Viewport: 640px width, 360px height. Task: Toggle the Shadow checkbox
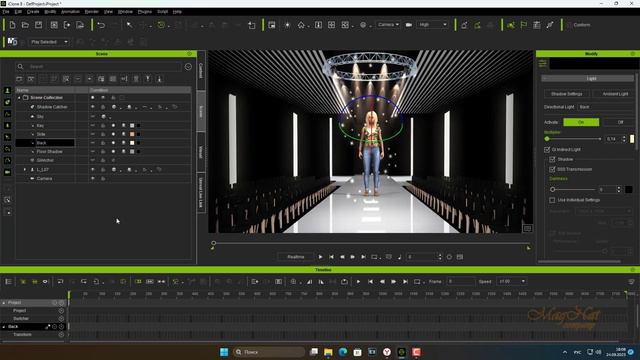point(552,159)
